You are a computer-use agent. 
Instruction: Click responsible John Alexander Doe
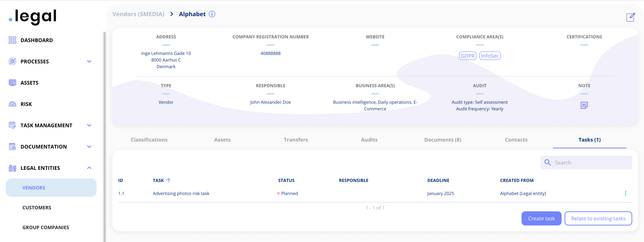click(270, 102)
